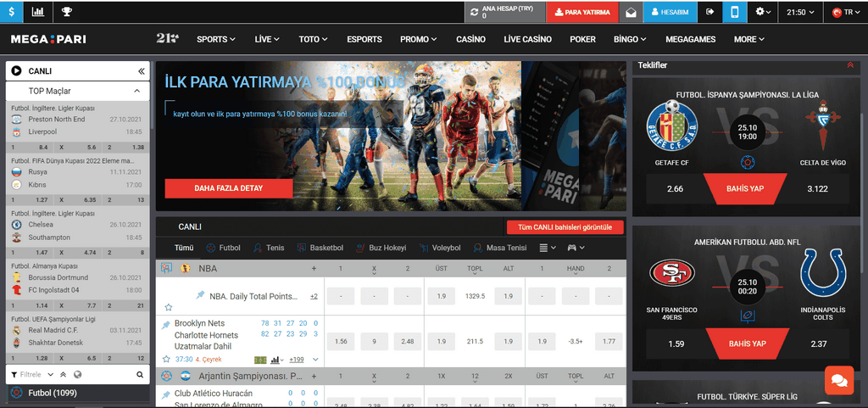The width and height of the screenshot is (868, 408).
Task: Open settings gear dropdown
Action: [764, 12]
